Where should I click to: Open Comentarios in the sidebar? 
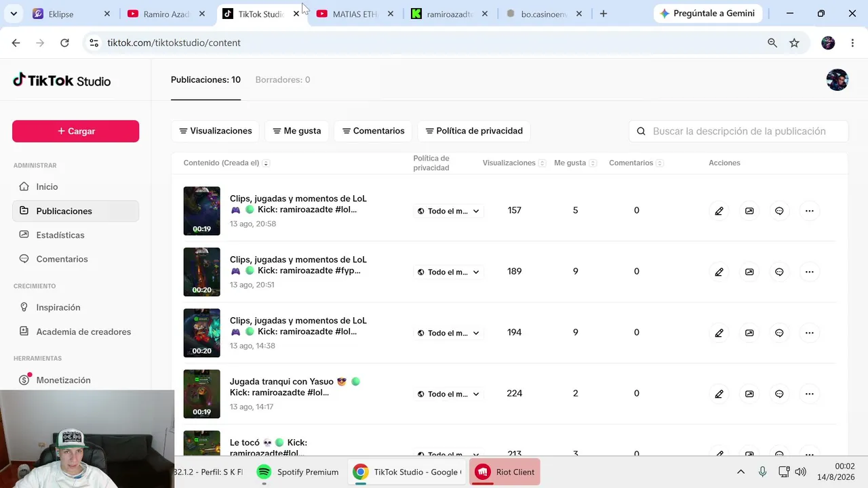point(75,259)
